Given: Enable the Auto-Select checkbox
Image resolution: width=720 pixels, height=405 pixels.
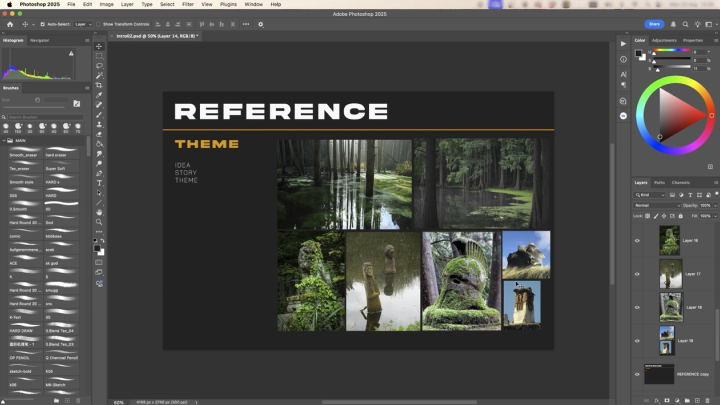Looking at the screenshot, I should [x=44, y=24].
